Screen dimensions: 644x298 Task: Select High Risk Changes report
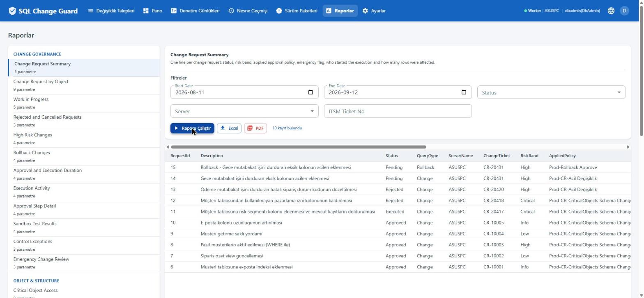[84, 139]
